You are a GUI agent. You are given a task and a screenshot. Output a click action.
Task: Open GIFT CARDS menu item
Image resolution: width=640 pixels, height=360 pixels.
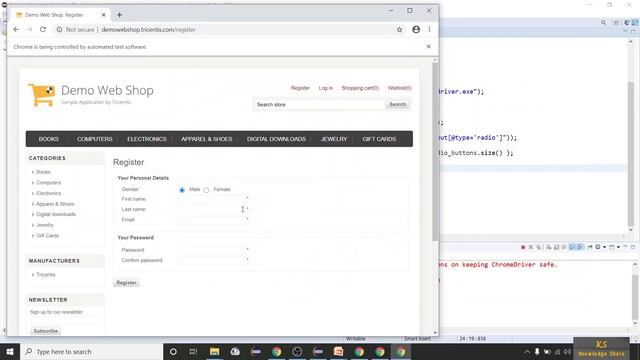379,139
